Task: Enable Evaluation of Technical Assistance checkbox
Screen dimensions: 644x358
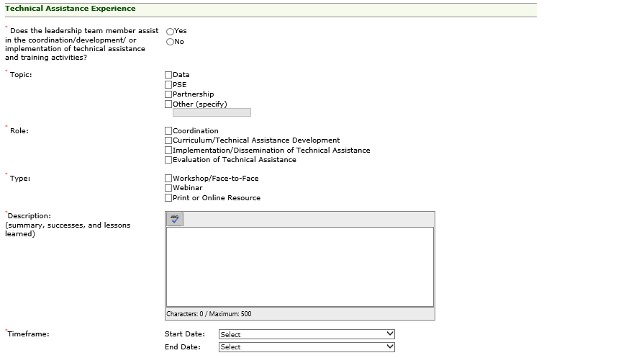Action: [x=168, y=160]
